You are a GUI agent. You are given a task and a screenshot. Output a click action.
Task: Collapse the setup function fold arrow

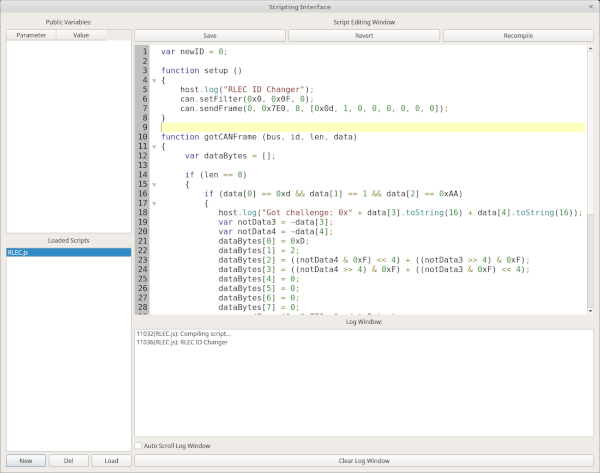tap(153, 80)
